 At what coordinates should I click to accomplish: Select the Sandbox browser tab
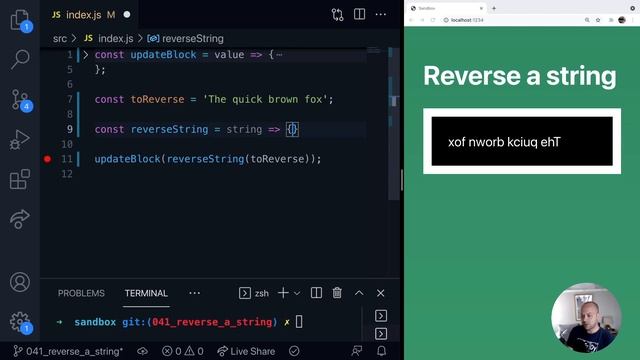tap(446, 8)
